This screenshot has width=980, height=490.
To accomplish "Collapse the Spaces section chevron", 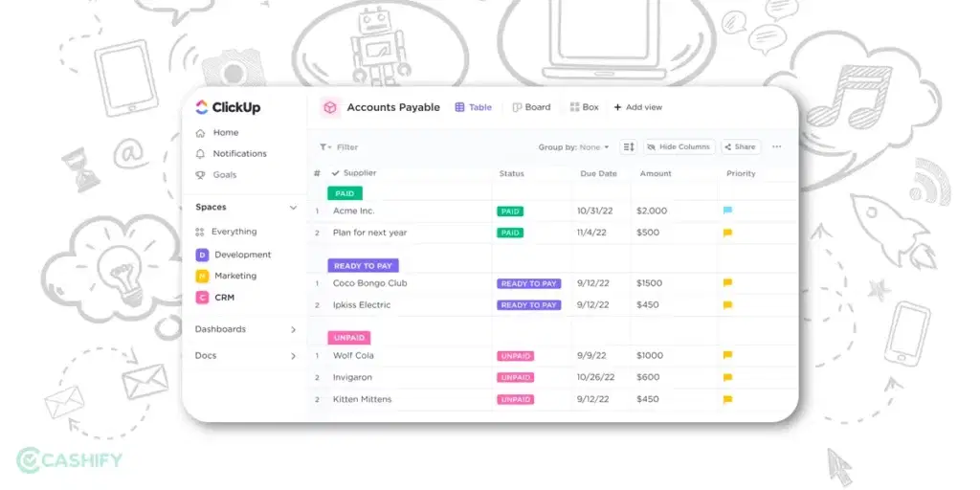I will point(293,208).
